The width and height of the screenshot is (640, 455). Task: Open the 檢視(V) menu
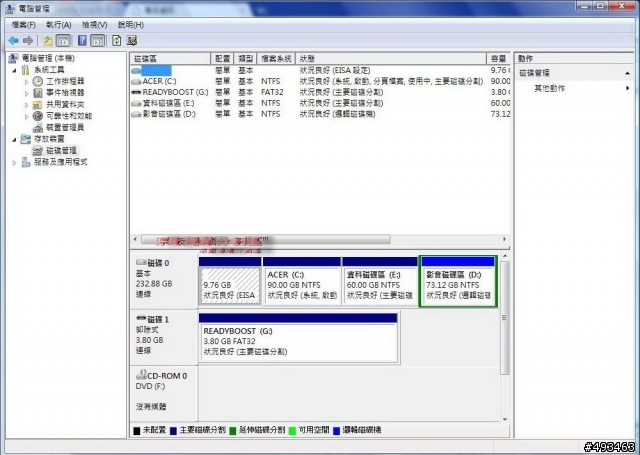coord(95,25)
